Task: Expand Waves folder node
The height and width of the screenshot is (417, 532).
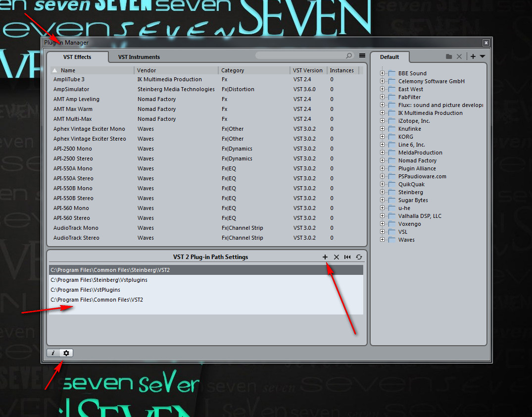Action: tap(383, 240)
